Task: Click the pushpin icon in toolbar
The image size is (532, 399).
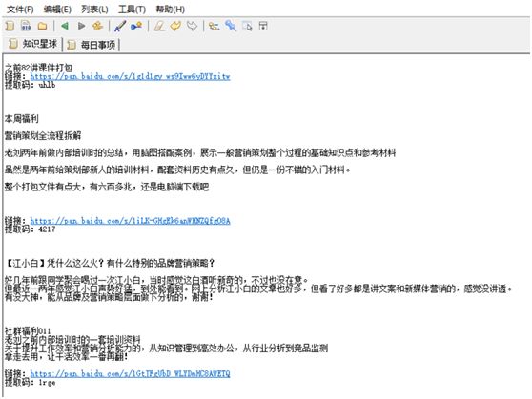Action: (x=231, y=26)
